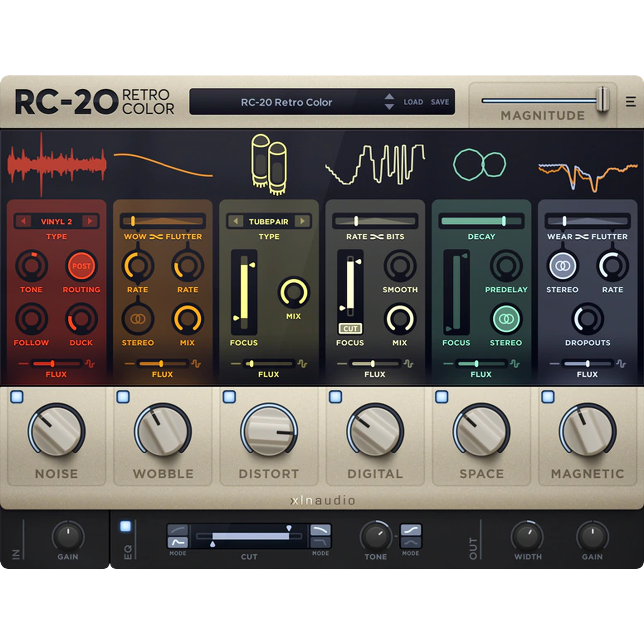
Task: Click the orange wobble curve icon
Action: (163, 167)
